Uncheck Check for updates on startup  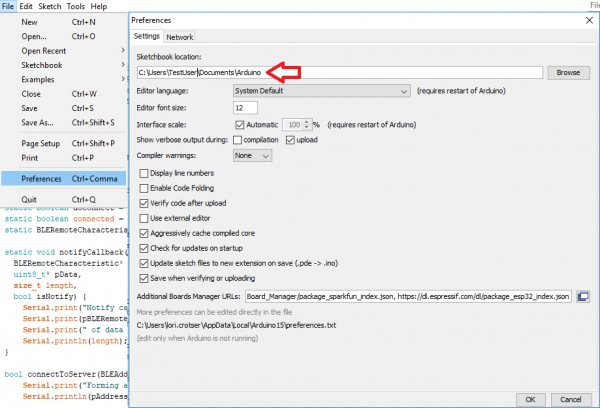coord(144,248)
